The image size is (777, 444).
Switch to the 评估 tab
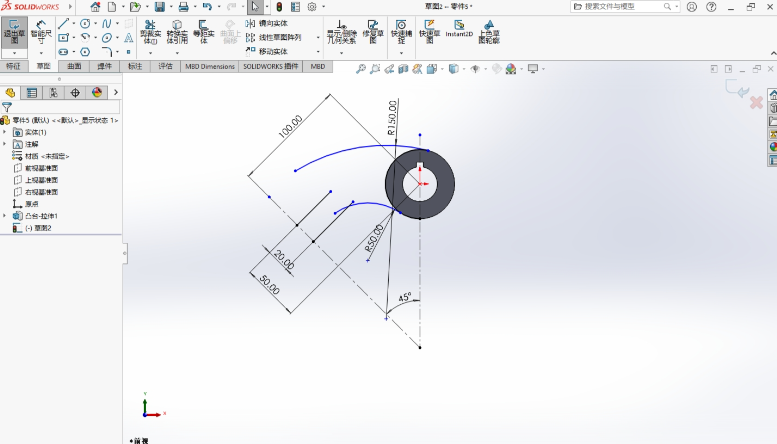click(x=165, y=66)
